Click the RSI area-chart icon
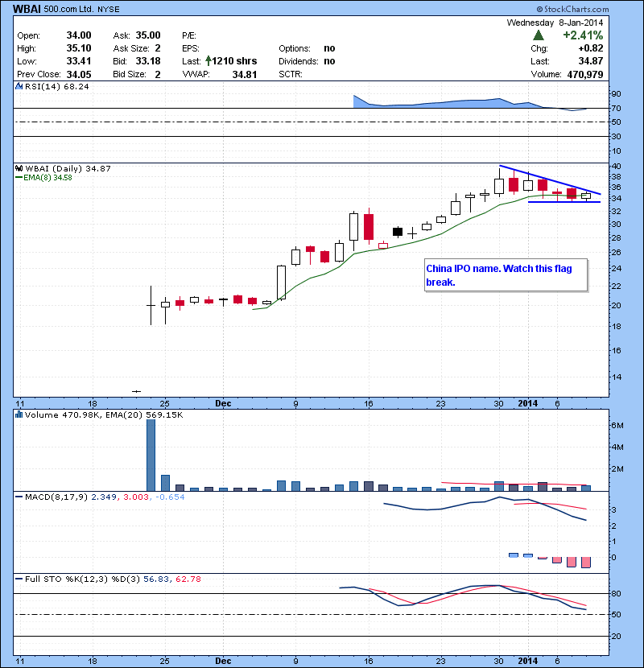The height and width of the screenshot is (668, 644). [x=19, y=86]
